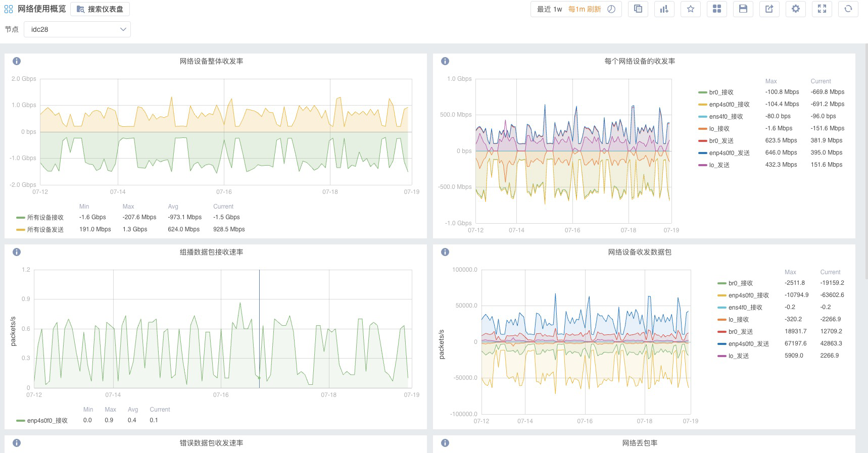Toggle enp4s0f0_接收 legend in 组播 panel
The image size is (868, 453).
click(47, 421)
